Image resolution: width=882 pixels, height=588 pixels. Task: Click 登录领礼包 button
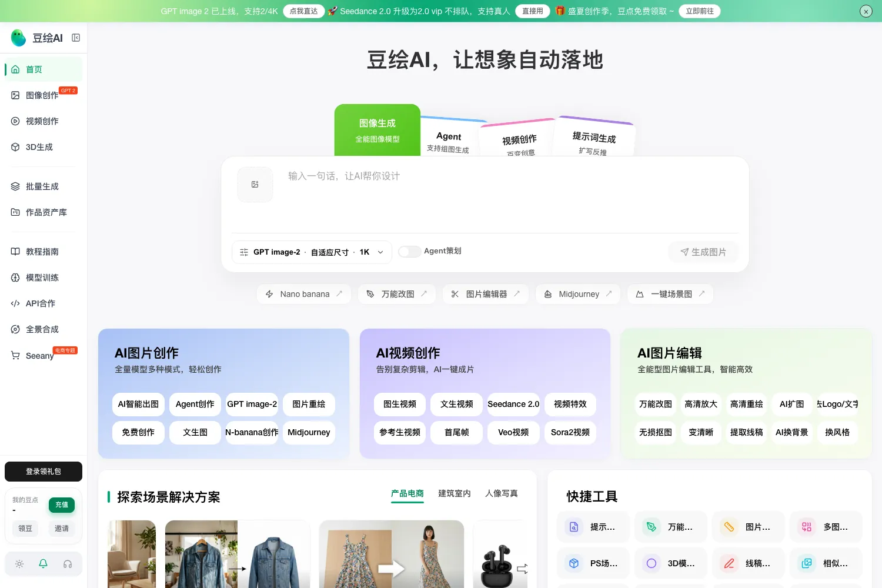(44, 472)
